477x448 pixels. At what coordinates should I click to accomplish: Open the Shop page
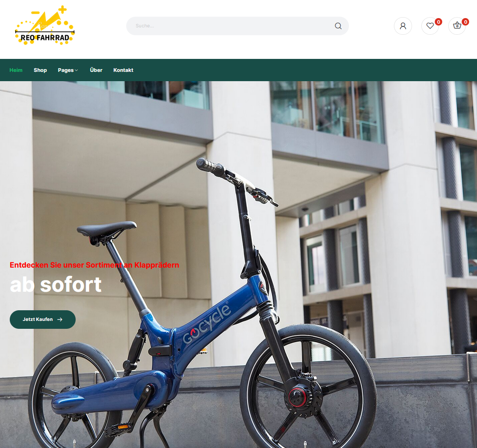point(40,70)
